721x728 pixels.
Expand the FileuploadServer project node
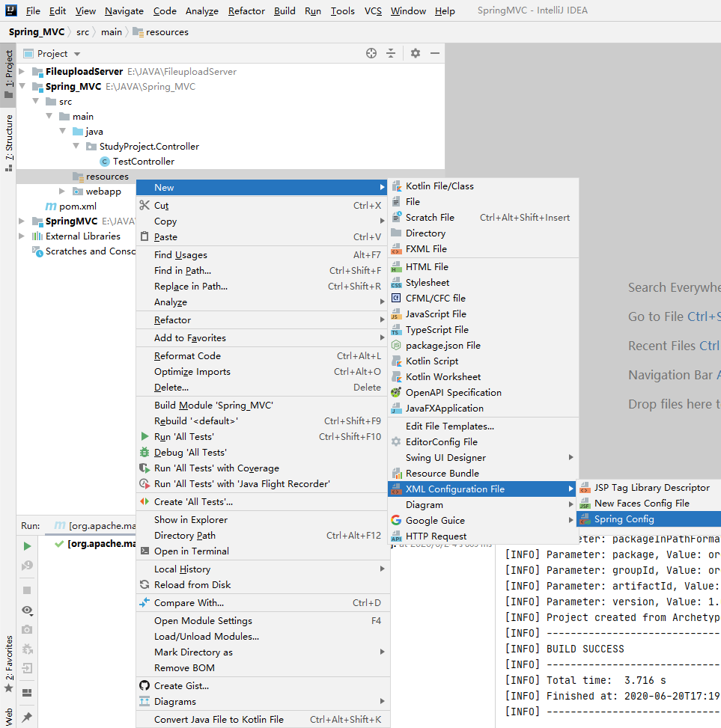tap(22, 72)
